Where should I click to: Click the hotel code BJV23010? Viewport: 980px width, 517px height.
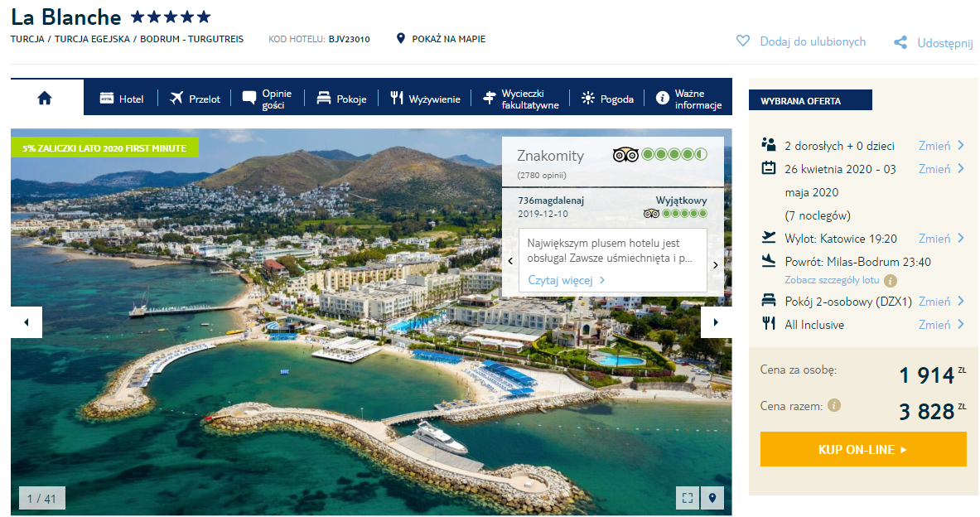(350, 39)
